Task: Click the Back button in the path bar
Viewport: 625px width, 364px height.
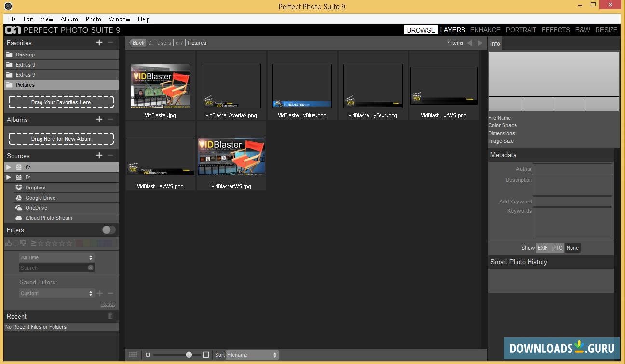Action: tap(138, 43)
